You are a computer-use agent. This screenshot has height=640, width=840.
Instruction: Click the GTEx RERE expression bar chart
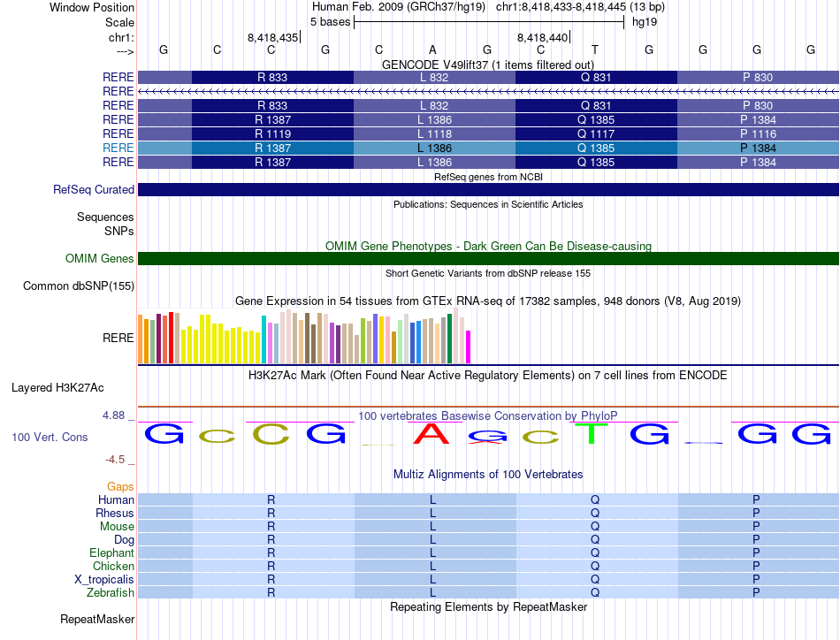point(304,336)
